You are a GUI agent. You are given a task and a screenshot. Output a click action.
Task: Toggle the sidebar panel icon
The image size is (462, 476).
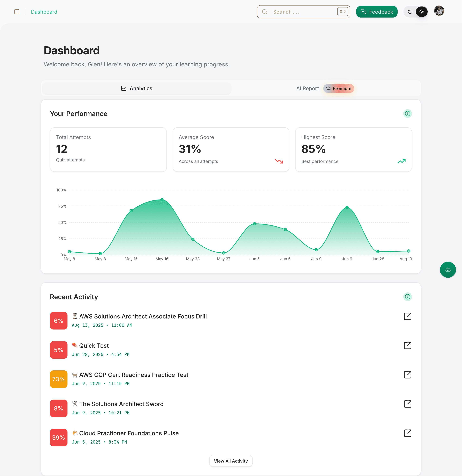click(17, 12)
